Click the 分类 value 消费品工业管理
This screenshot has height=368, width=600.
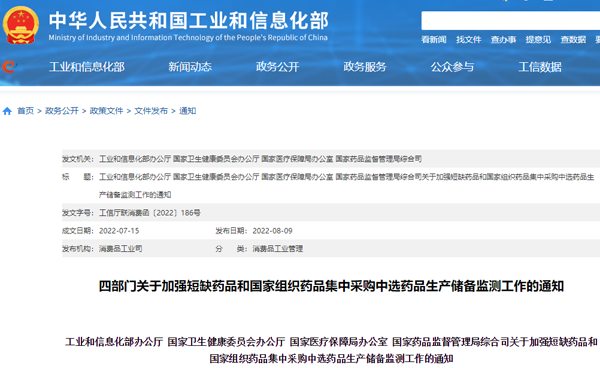pyautogui.click(x=277, y=249)
